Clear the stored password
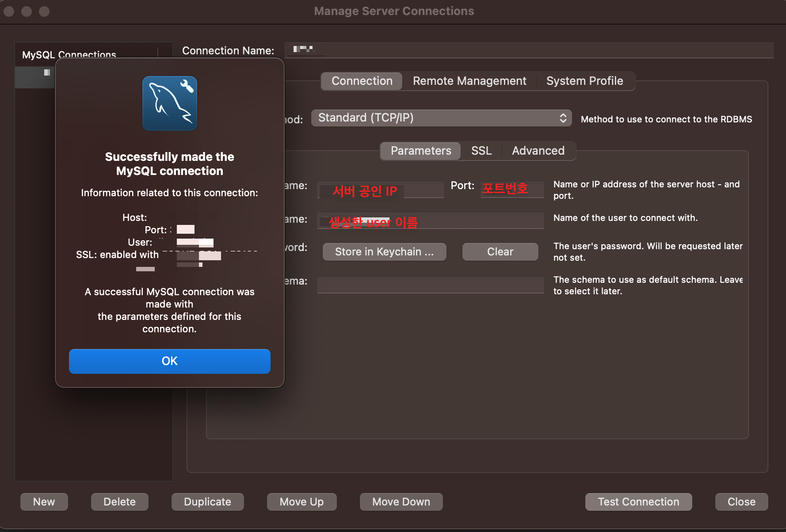 (x=500, y=252)
